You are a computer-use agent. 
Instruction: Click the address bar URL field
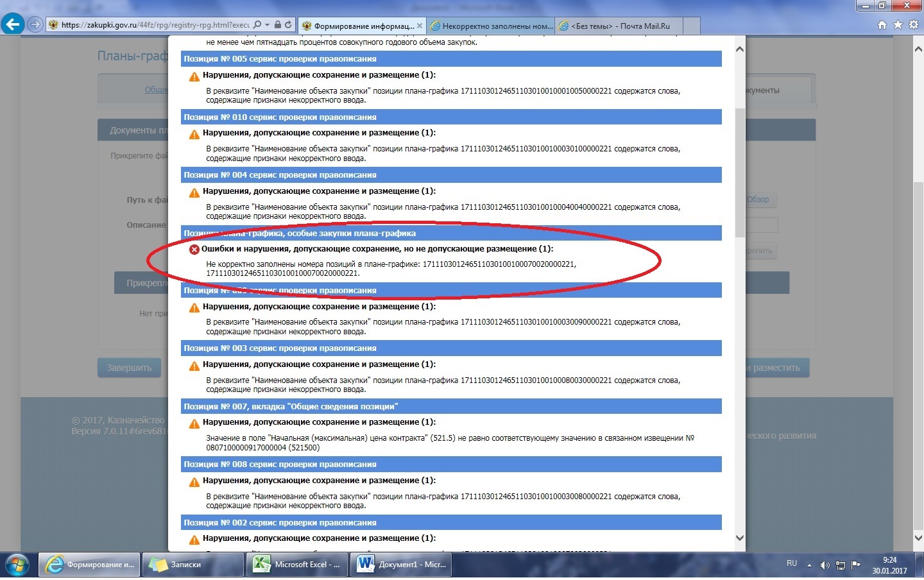point(154,25)
